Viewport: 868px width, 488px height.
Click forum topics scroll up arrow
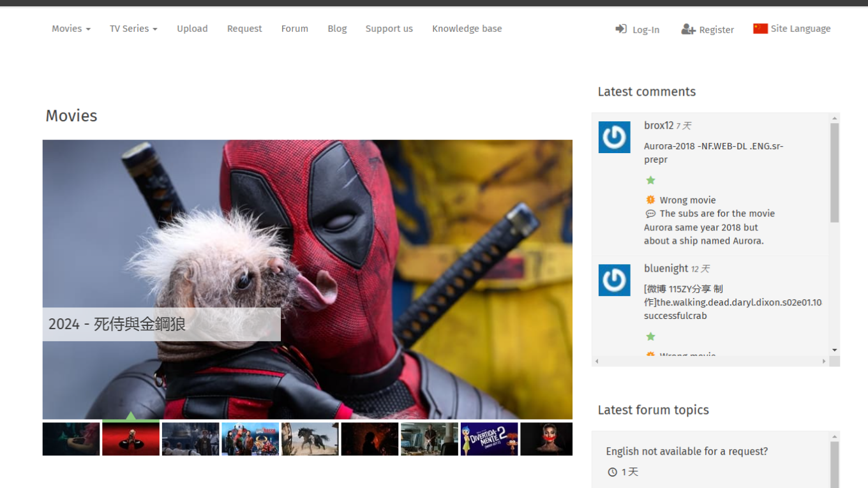tap(834, 436)
